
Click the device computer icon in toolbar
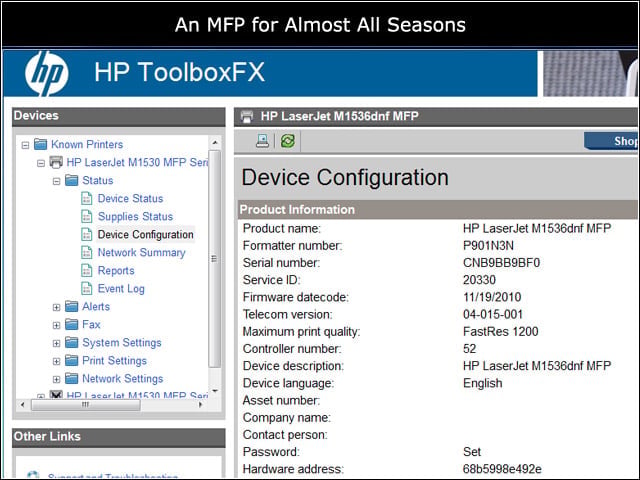pos(262,141)
